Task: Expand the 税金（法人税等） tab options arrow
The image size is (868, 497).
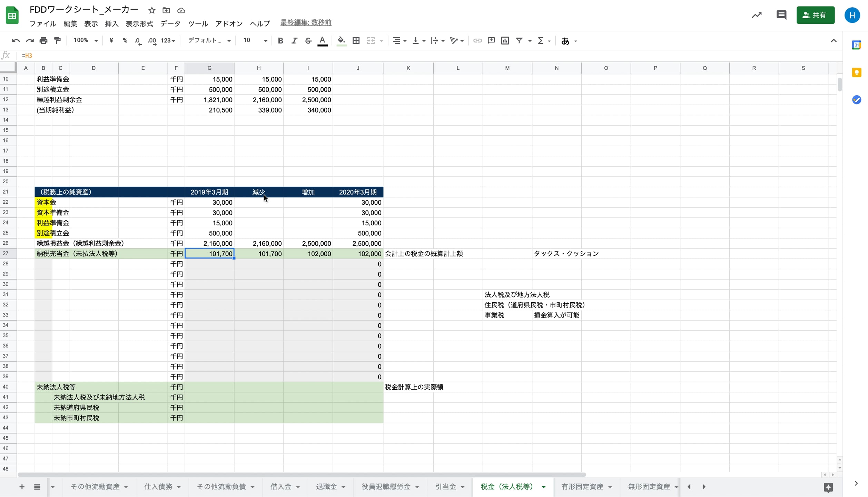Action: (544, 487)
